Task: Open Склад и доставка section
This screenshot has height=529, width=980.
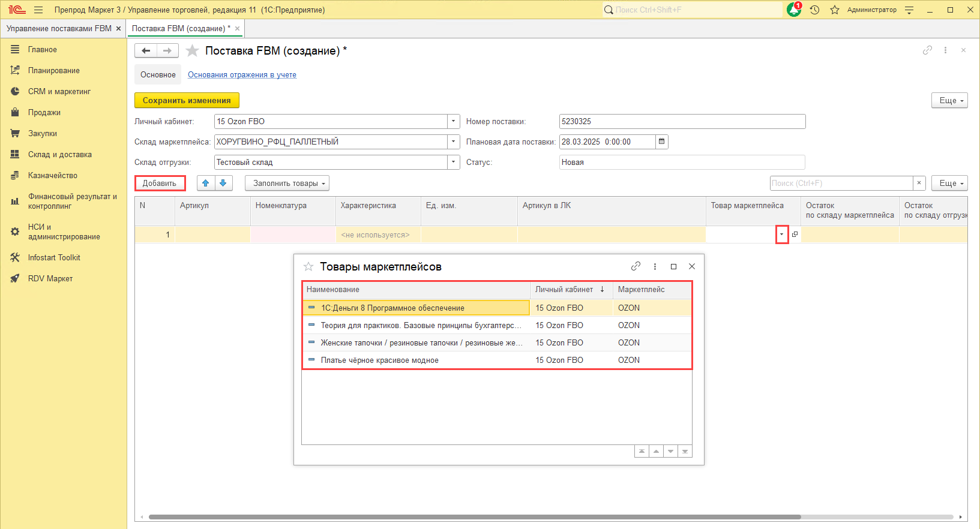Action: coord(59,155)
